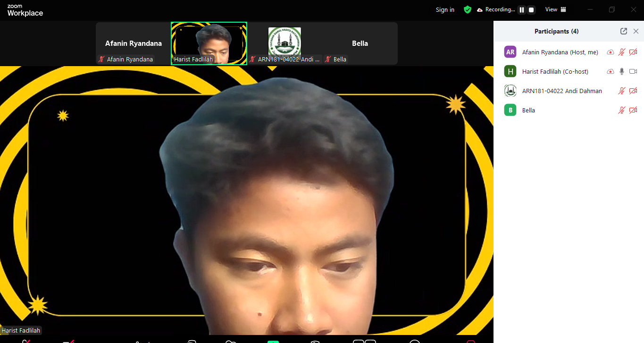Select participant Harist Fadlilah (Co-host)
Viewport: 644px width, 343px height.
click(569, 71)
